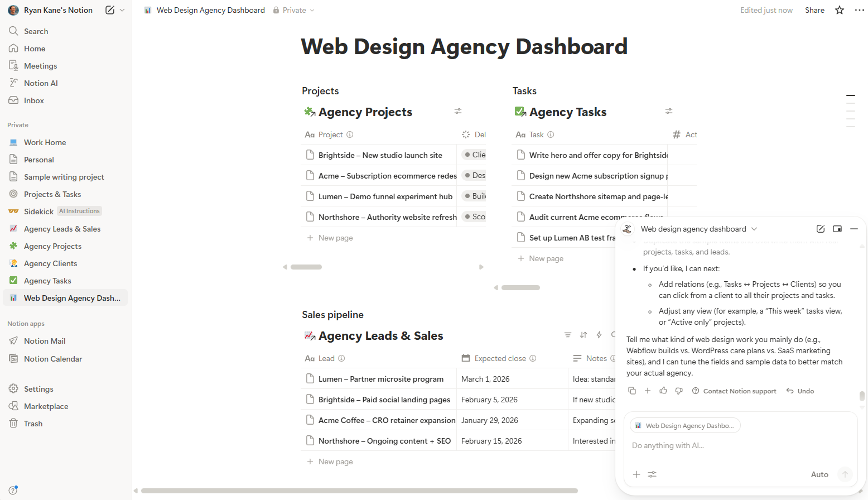The width and height of the screenshot is (868, 500).
Task: Click the Do anything with AI input field
Action: pos(697,445)
